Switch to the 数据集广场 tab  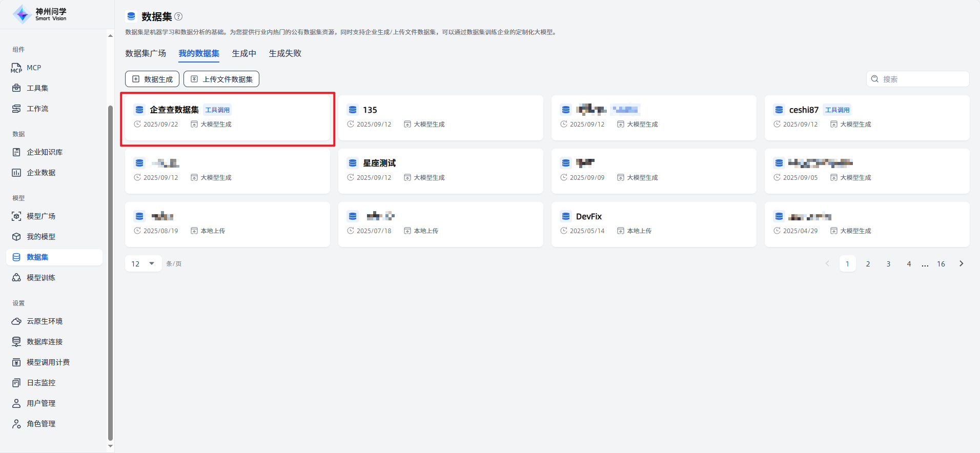click(146, 53)
